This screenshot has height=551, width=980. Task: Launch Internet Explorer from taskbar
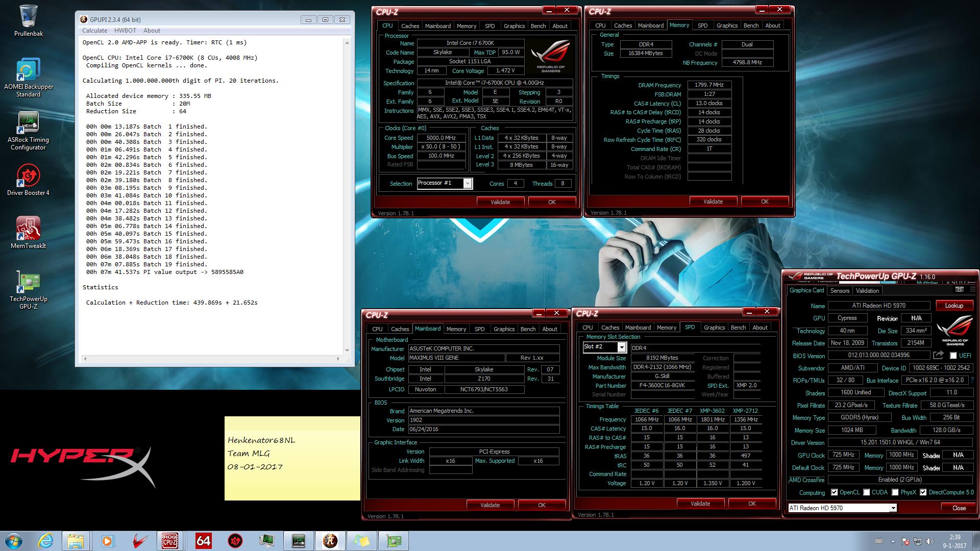[45, 541]
